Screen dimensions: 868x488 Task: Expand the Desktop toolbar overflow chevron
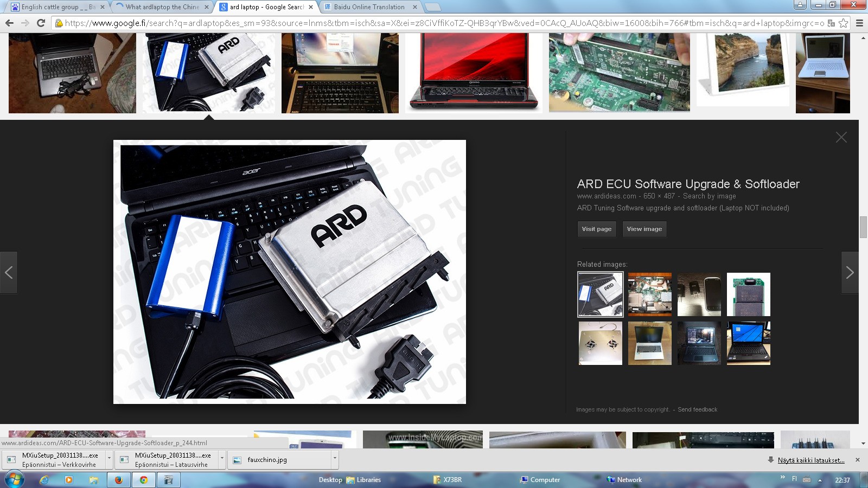[783, 477]
